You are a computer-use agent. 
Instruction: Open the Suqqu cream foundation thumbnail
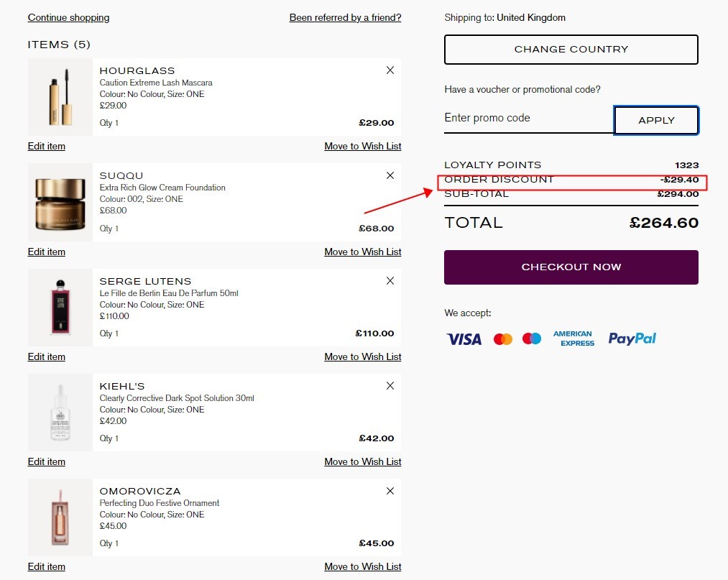[60, 203]
